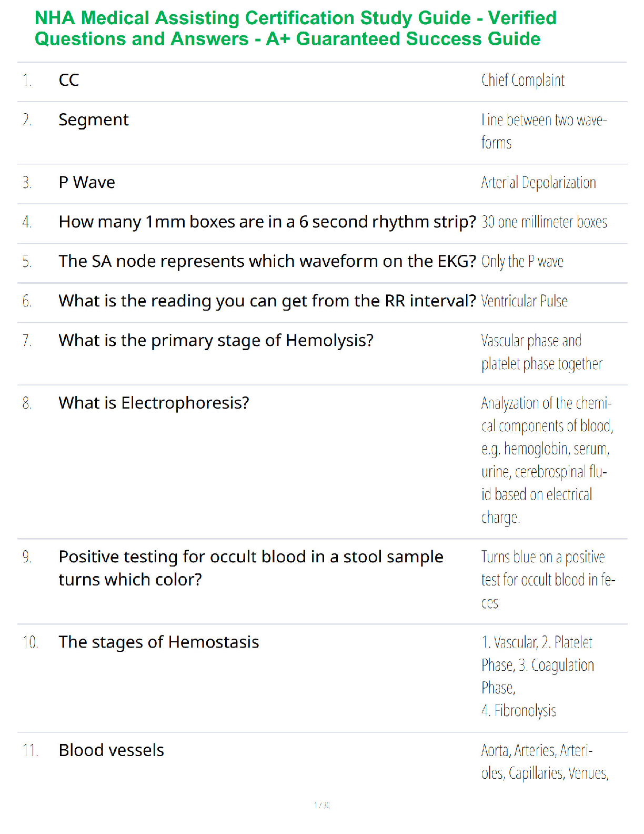This screenshot has width=644, height=834.
Task: Click the green study guide title
Action: (x=295, y=28)
